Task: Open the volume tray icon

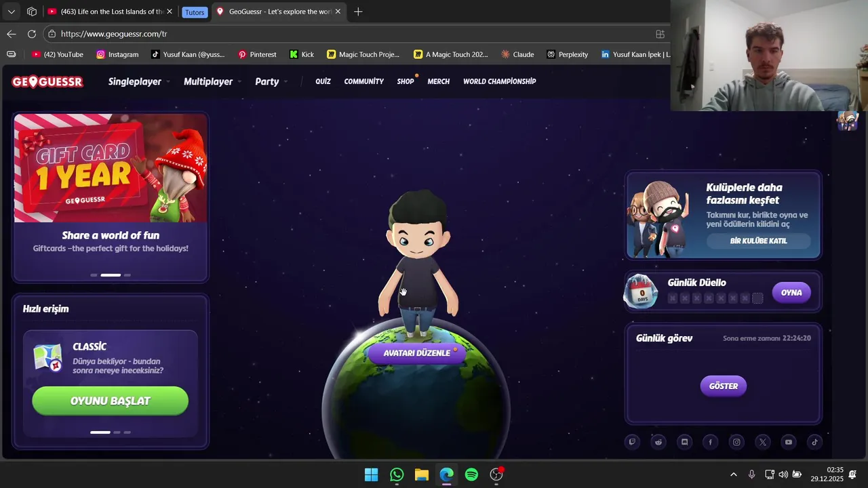Action: coord(783,474)
